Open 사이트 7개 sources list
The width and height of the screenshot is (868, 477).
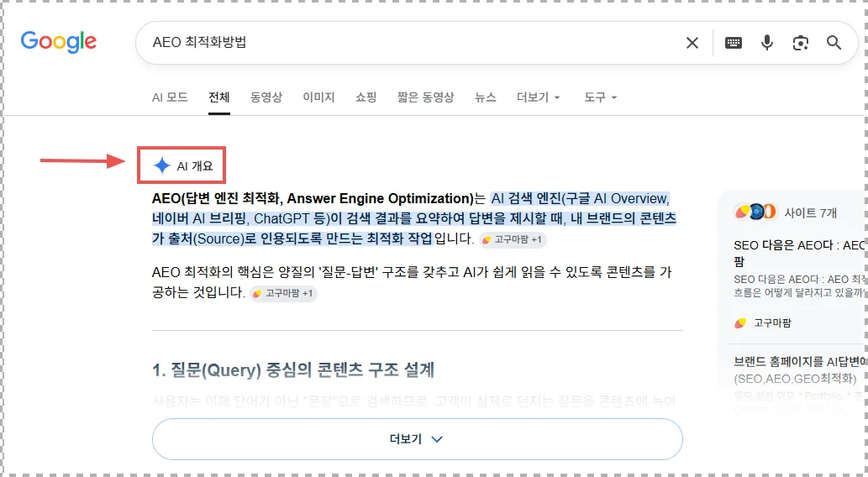click(810, 212)
